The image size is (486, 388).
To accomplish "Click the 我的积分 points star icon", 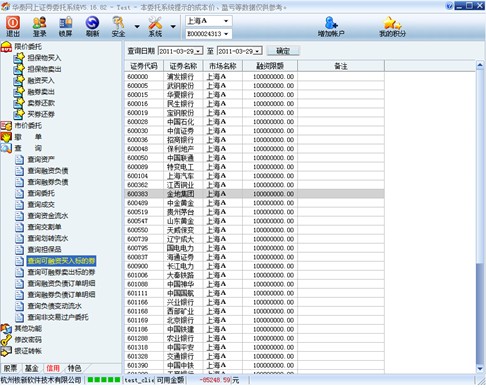I will point(392,26).
